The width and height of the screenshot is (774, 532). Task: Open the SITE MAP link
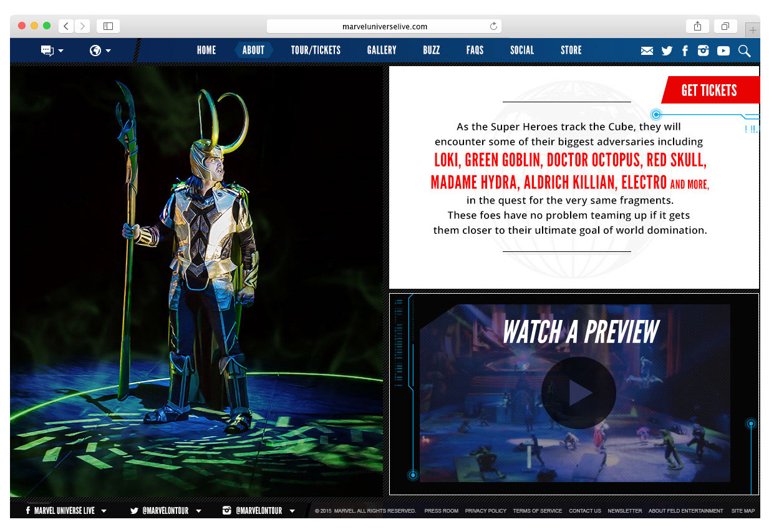[x=743, y=511]
